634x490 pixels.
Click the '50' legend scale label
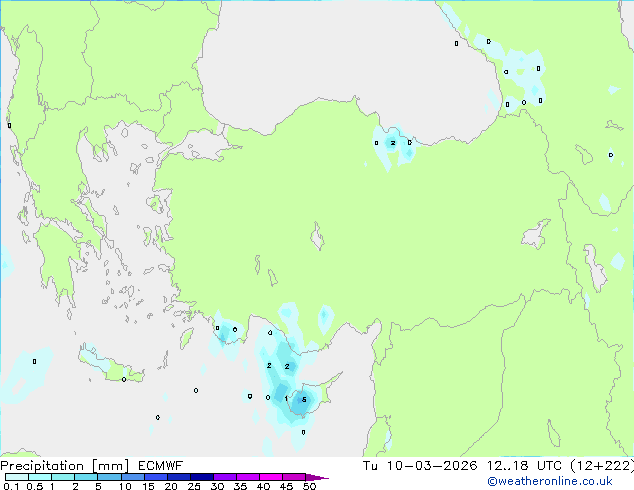[309, 486]
